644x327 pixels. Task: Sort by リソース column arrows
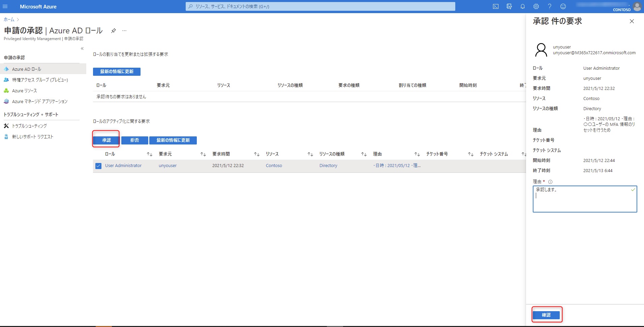tap(310, 154)
